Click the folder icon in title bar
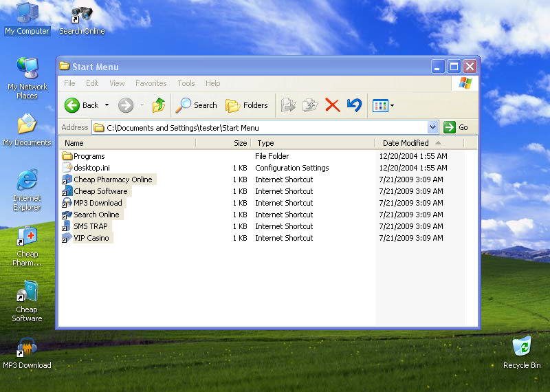 click(x=64, y=66)
